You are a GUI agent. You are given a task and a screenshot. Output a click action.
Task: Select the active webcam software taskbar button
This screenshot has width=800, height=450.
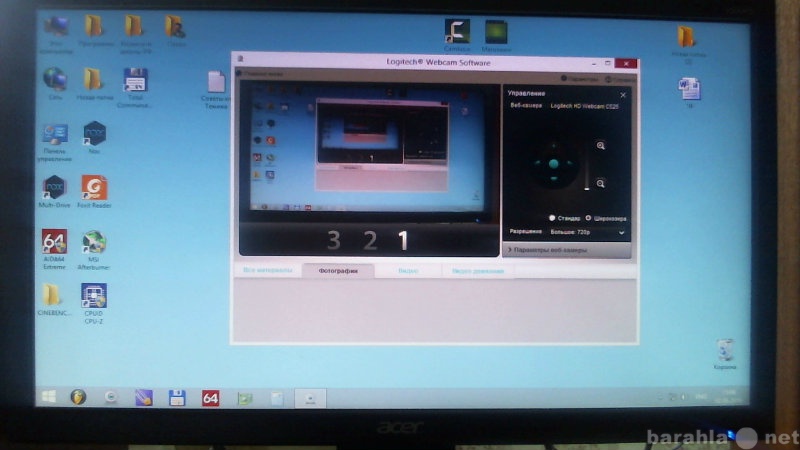pos(310,398)
